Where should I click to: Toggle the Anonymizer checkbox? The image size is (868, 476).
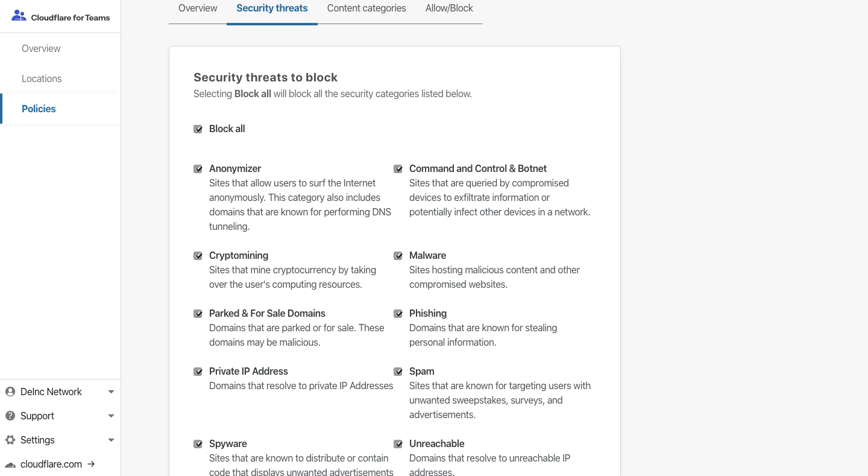198,169
